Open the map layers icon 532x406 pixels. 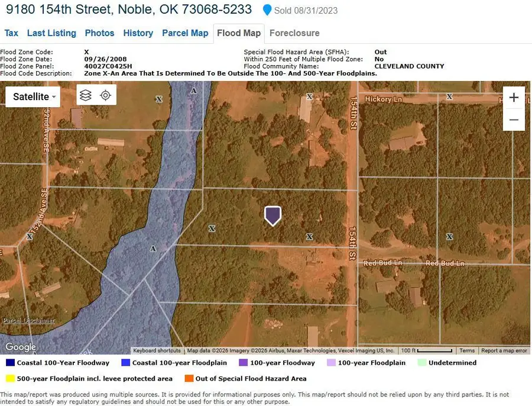click(86, 94)
